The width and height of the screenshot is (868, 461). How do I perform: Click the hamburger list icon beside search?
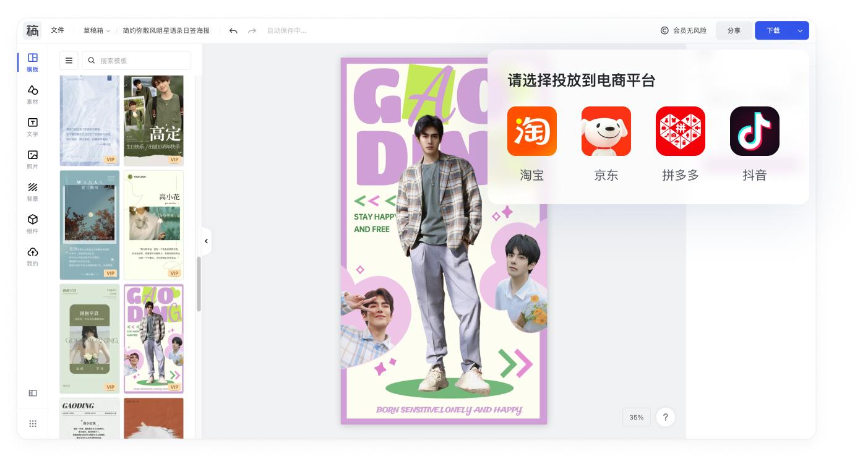coord(69,61)
